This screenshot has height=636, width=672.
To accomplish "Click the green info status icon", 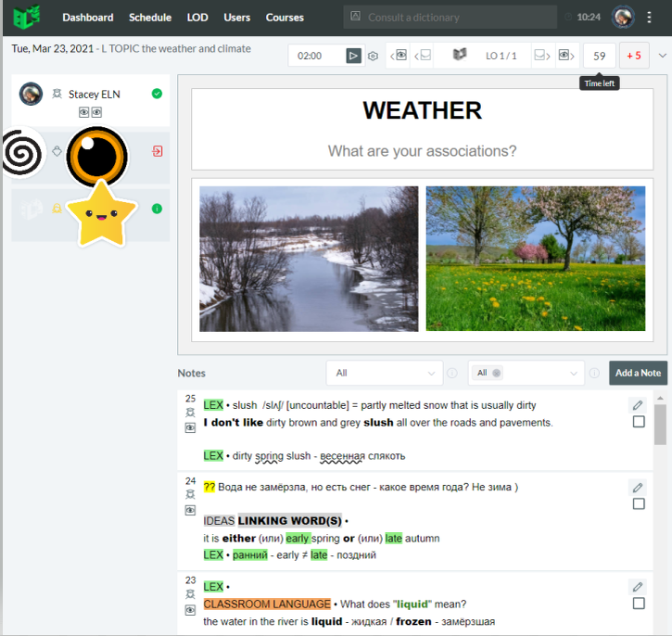I will coord(157,209).
